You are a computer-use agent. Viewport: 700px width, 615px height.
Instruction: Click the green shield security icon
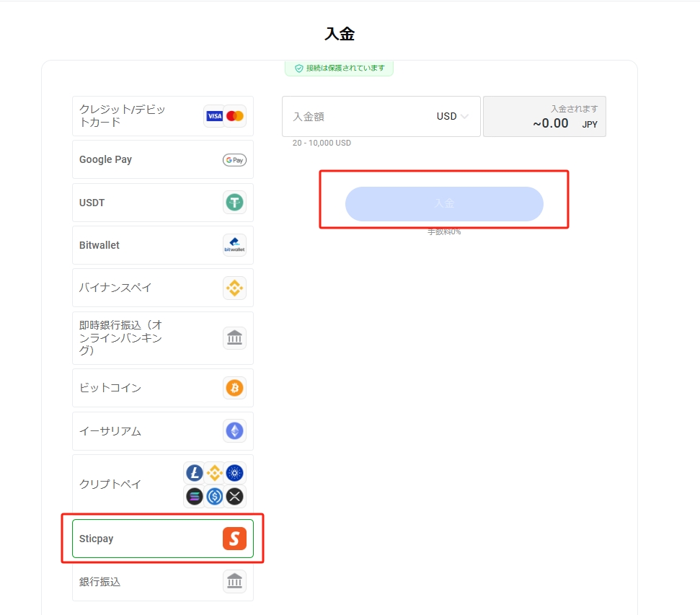point(298,68)
